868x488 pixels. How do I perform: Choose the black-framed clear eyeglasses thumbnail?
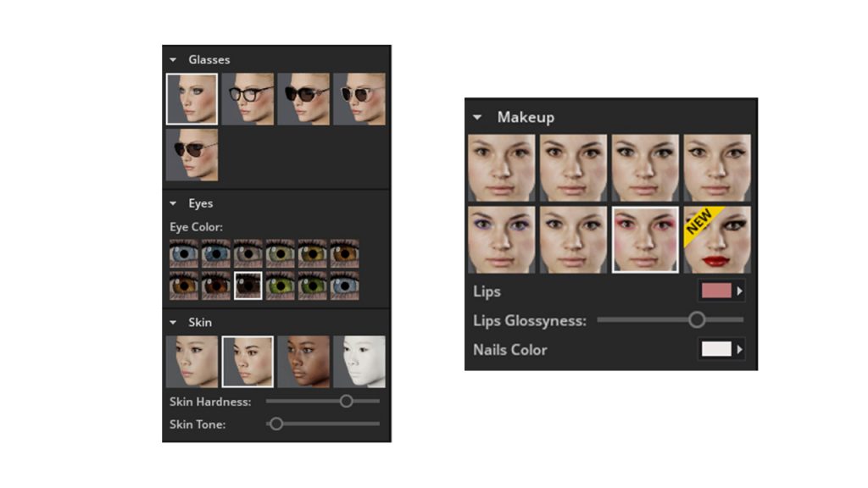click(x=248, y=99)
